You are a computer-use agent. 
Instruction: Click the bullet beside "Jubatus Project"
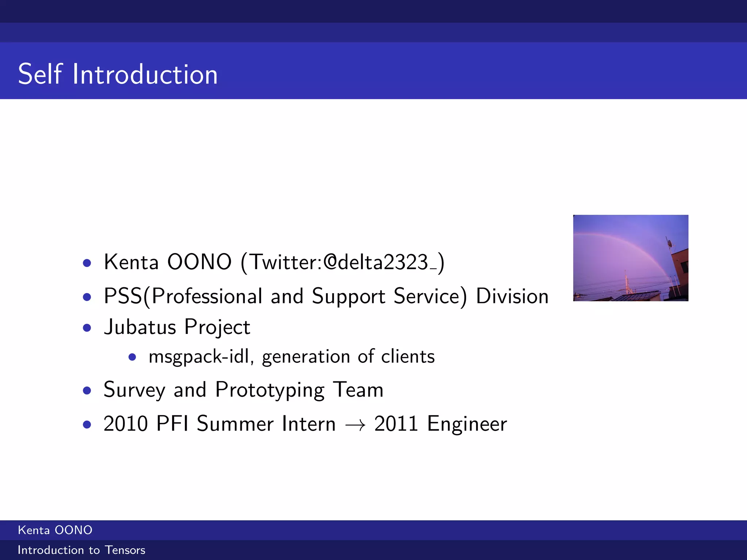click(87, 328)
